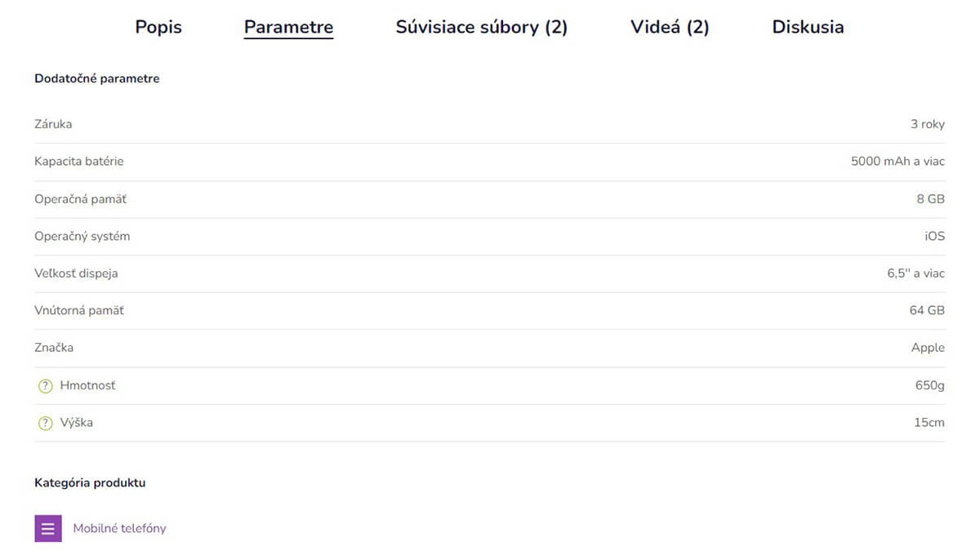Click the Vnútorná pamäť label
Image resolution: width=980 pixels, height=551 pixels.
pos(79,310)
